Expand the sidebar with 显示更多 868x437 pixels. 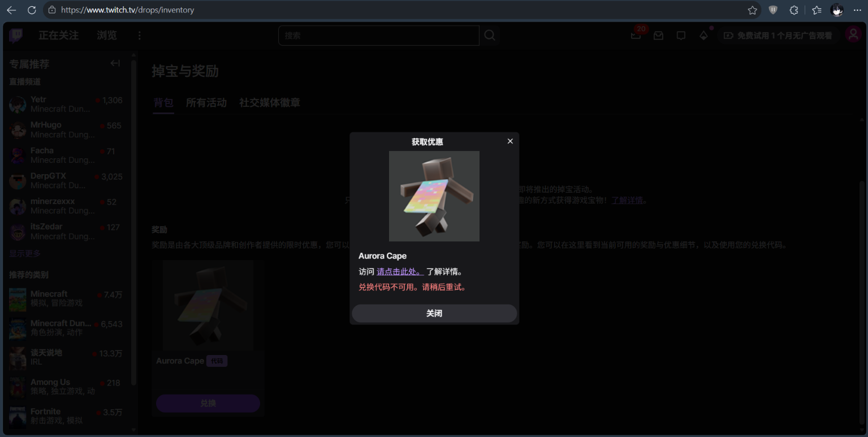[25, 254]
